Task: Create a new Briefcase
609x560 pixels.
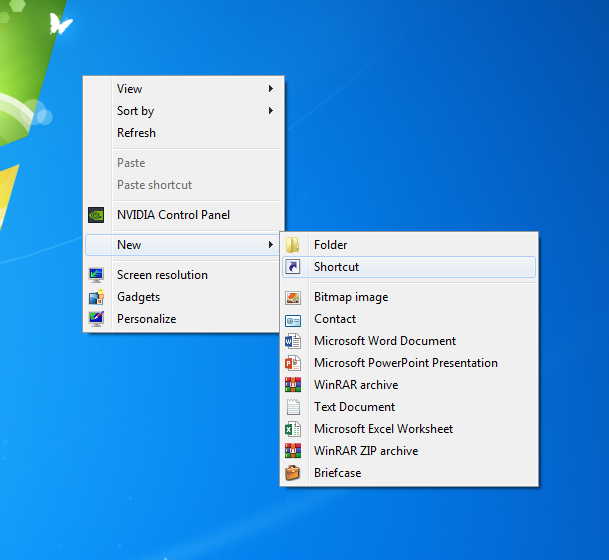Action: tap(409, 473)
